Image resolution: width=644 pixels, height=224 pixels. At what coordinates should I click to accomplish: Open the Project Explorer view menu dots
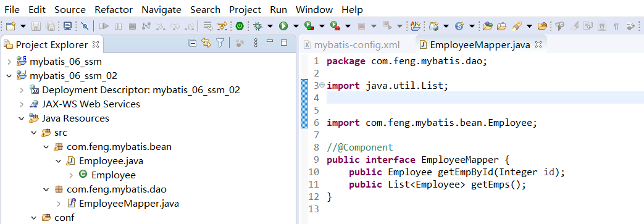click(x=256, y=43)
